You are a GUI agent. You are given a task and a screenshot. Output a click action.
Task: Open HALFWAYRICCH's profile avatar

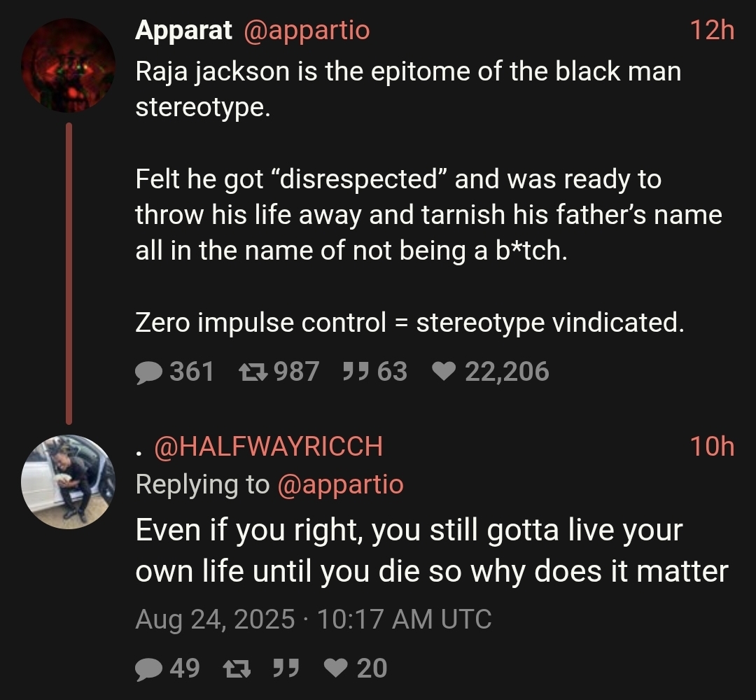(x=68, y=482)
